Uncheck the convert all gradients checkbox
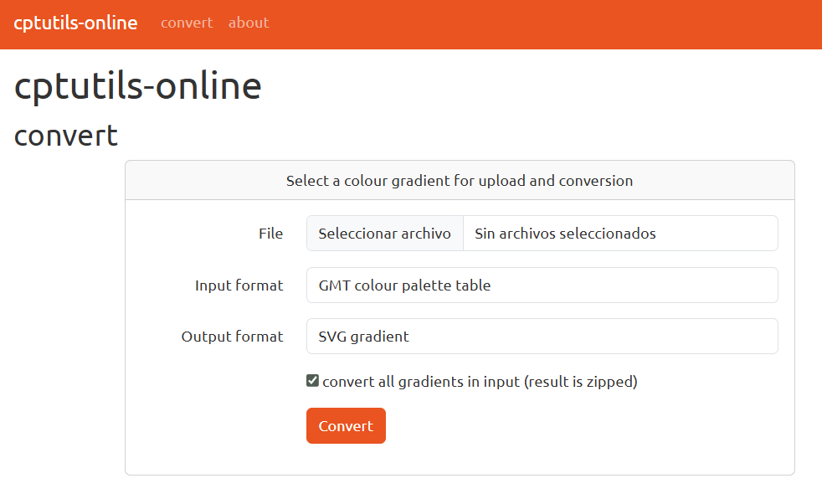This screenshot has height=504, width=822. point(312,382)
